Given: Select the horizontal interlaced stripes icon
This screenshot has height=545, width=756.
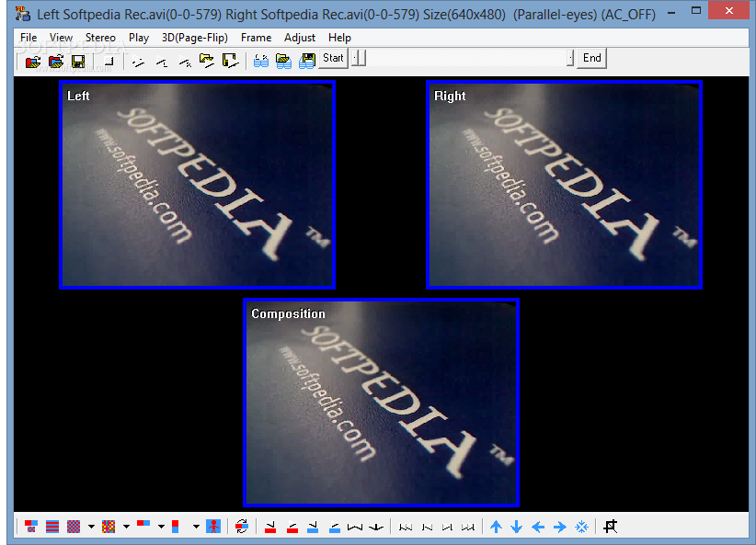Looking at the screenshot, I should coord(52,527).
